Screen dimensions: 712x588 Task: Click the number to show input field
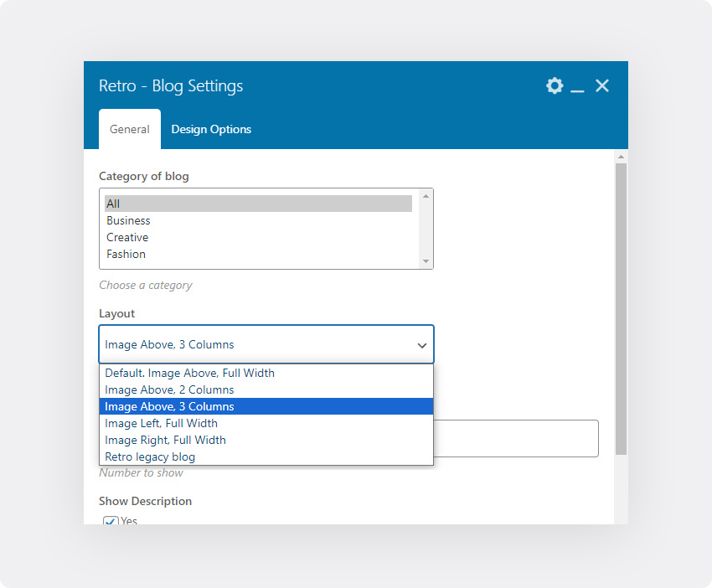click(x=516, y=439)
